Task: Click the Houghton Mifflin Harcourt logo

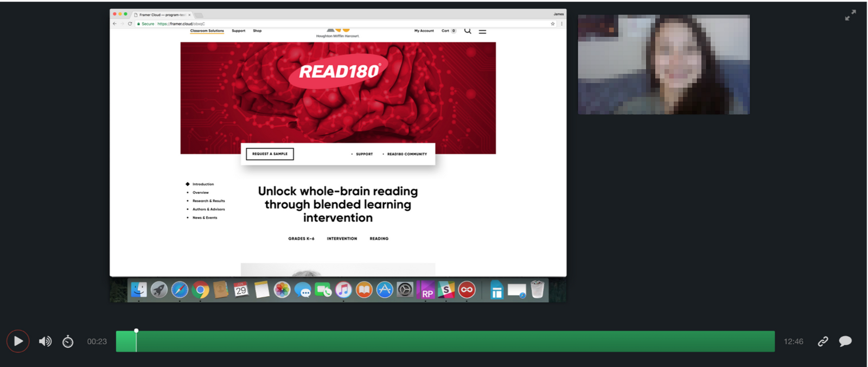Action: coord(338,33)
